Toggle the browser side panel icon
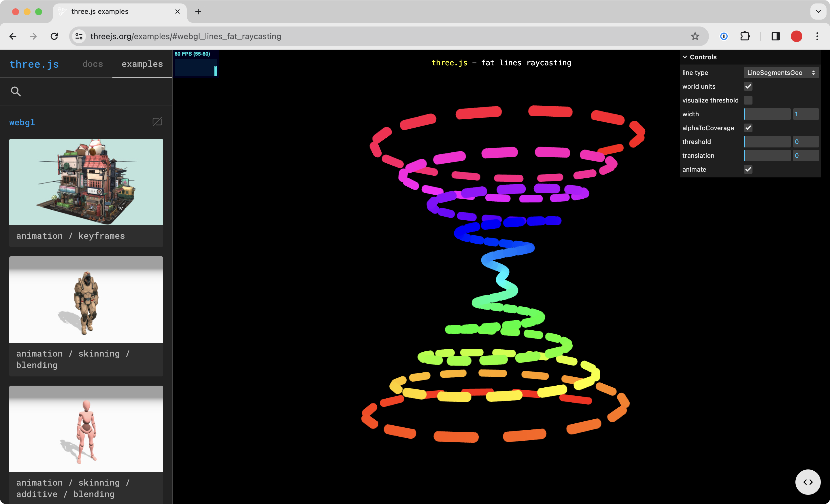830x504 pixels. click(x=776, y=36)
